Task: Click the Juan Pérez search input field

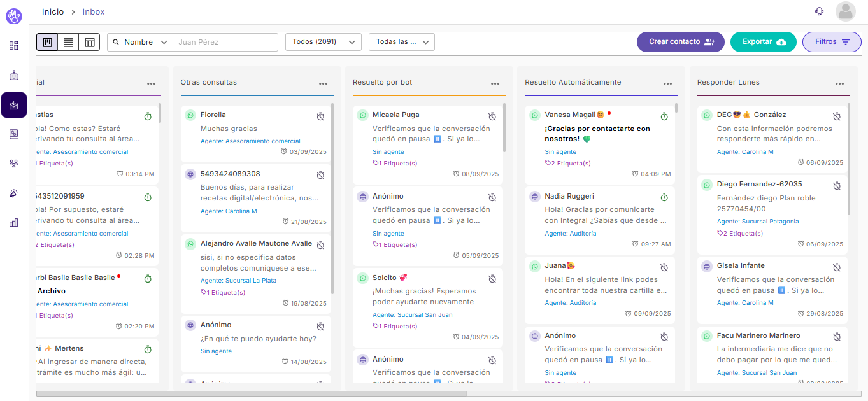Action: pyautogui.click(x=225, y=42)
